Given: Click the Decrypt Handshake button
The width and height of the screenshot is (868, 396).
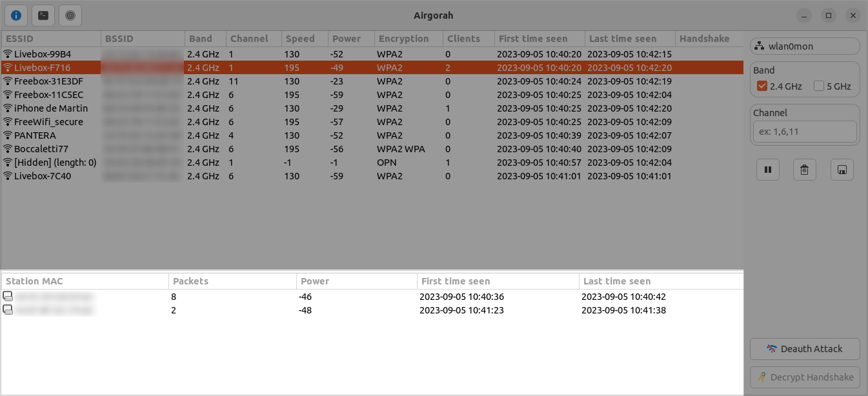Looking at the screenshot, I should click(x=805, y=377).
